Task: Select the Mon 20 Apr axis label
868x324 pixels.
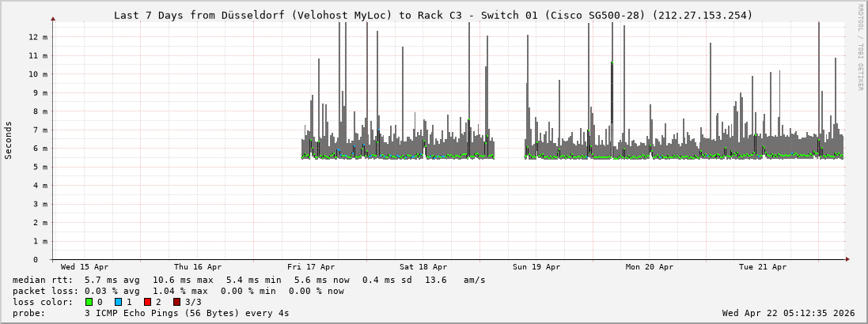Action: tap(650, 267)
